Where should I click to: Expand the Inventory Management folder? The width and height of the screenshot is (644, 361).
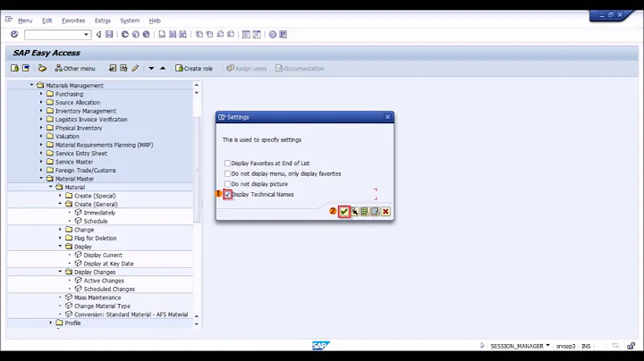coord(41,111)
